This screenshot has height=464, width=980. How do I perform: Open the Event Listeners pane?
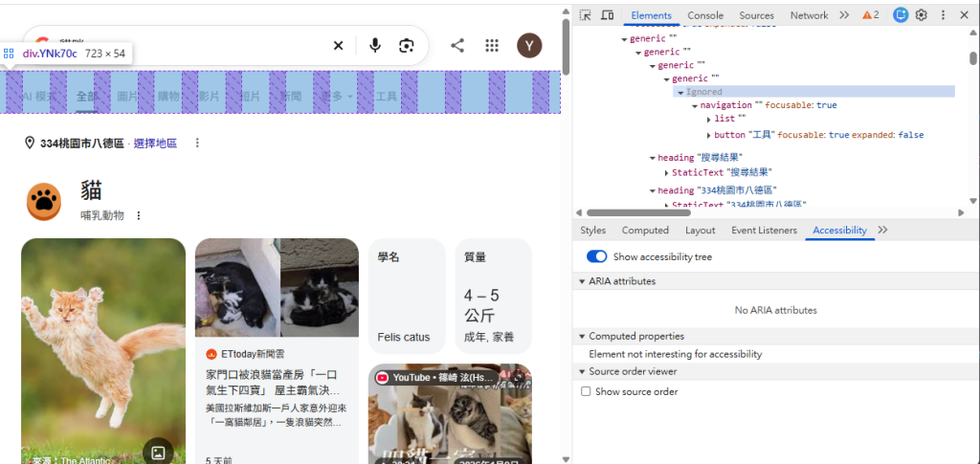[x=765, y=231]
